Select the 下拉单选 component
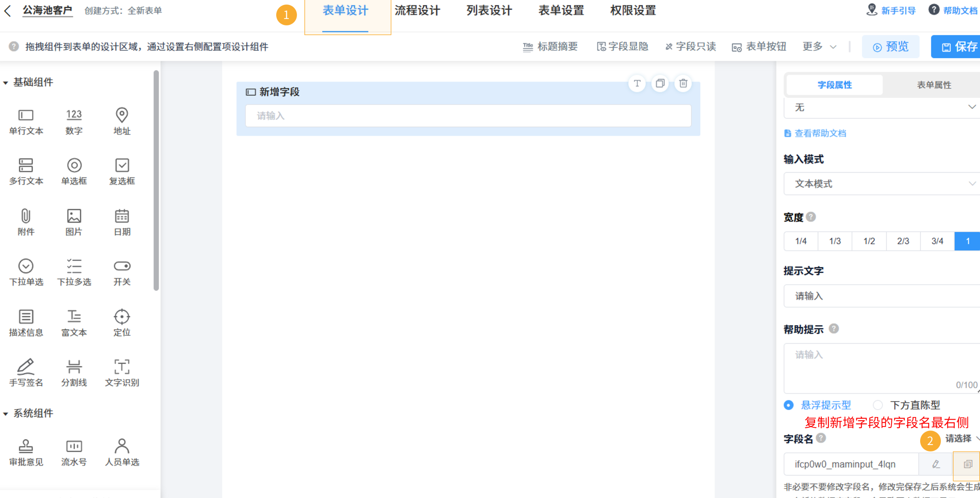980x498 pixels. coord(26,273)
